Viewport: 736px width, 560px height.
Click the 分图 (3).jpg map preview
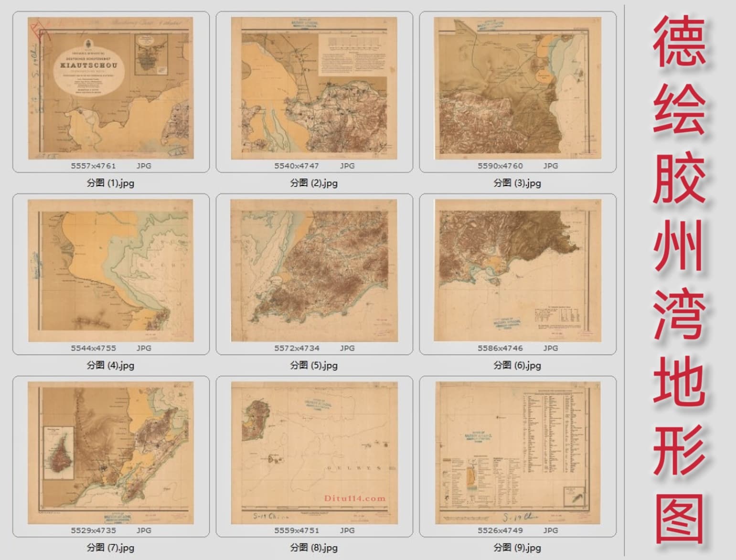(517, 88)
